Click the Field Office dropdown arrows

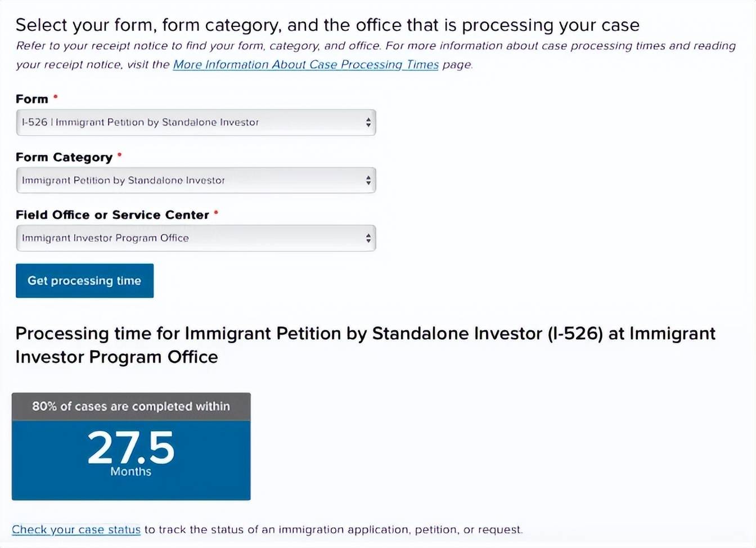(368, 238)
